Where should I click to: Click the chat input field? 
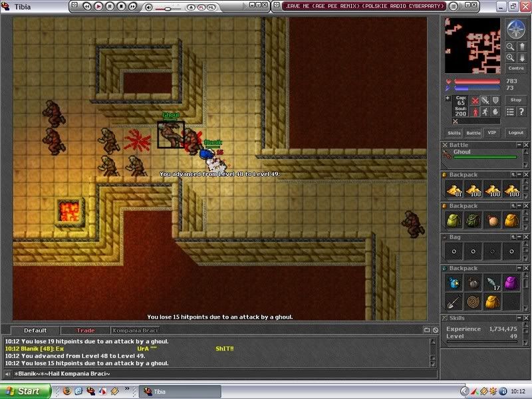click(225, 374)
